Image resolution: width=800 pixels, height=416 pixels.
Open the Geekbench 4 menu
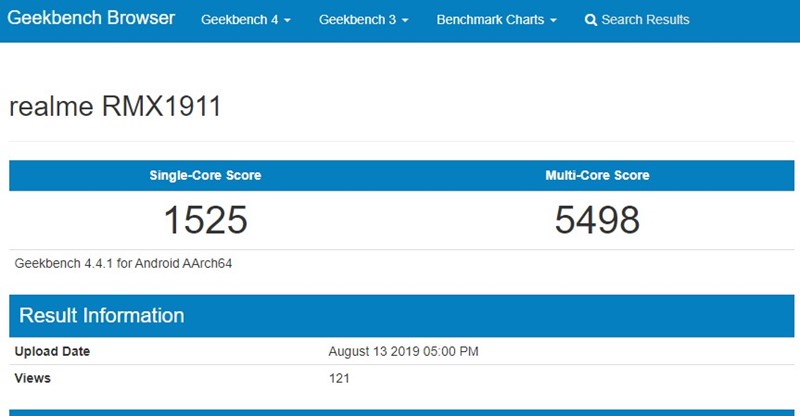click(x=241, y=20)
